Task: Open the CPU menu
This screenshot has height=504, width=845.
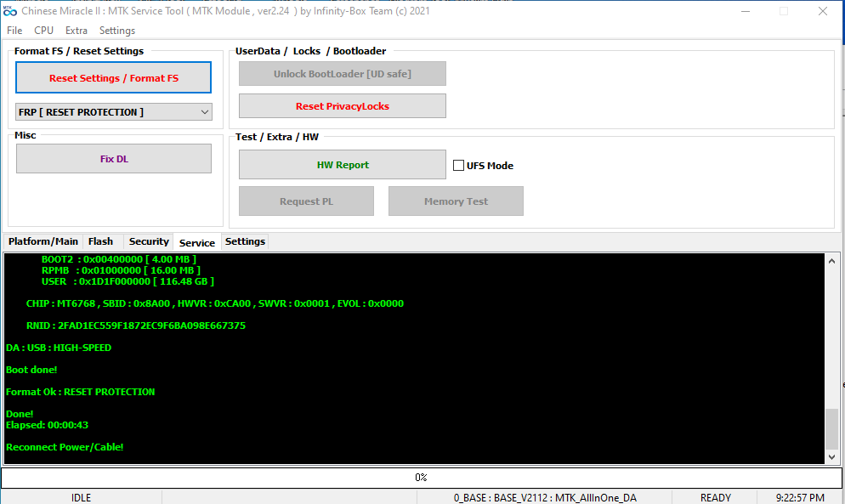Action: coord(43,31)
